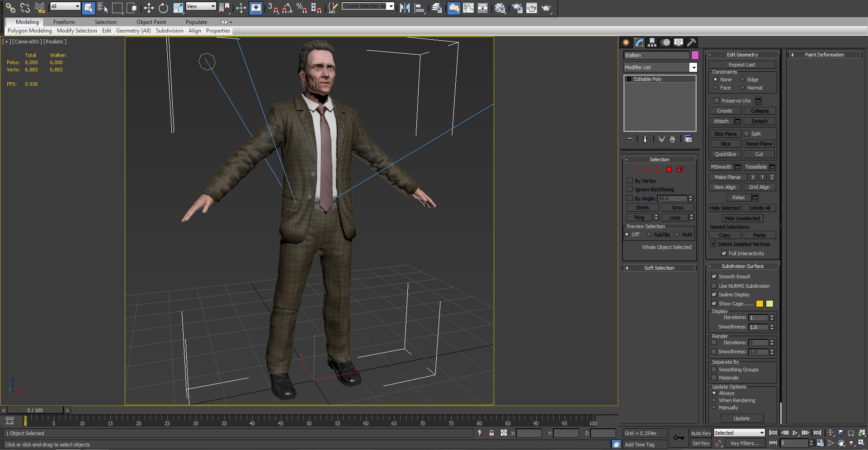Screen dimensions: 868x450
Task: Toggle Ignore Backfacing checkbox
Action: [630, 189]
